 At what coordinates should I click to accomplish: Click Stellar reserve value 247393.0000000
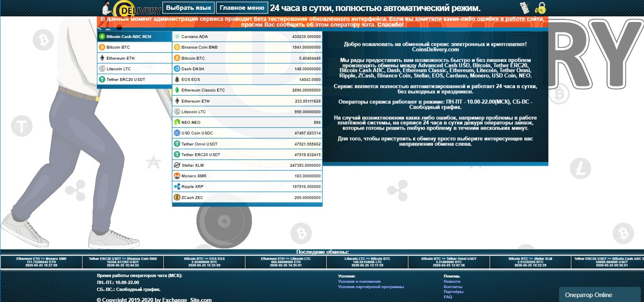(x=305, y=166)
